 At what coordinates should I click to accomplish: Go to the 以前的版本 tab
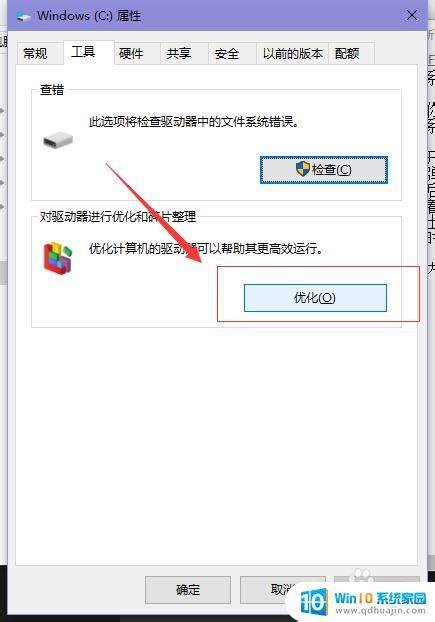click(293, 54)
